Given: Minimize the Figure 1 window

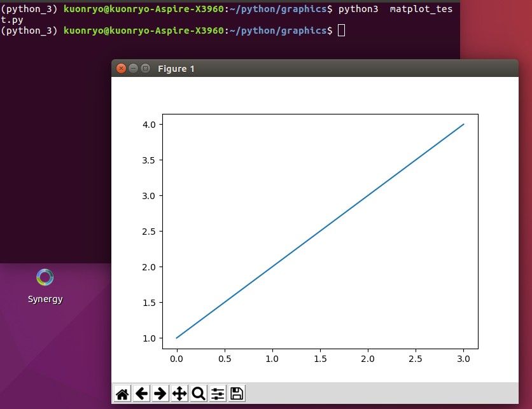Looking at the screenshot, I should (134, 69).
